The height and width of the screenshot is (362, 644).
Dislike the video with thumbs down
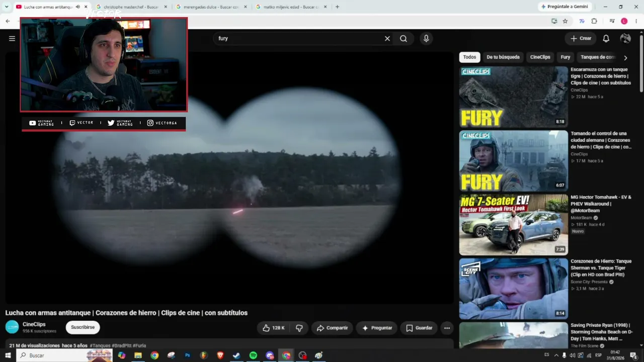click(299, 328)
